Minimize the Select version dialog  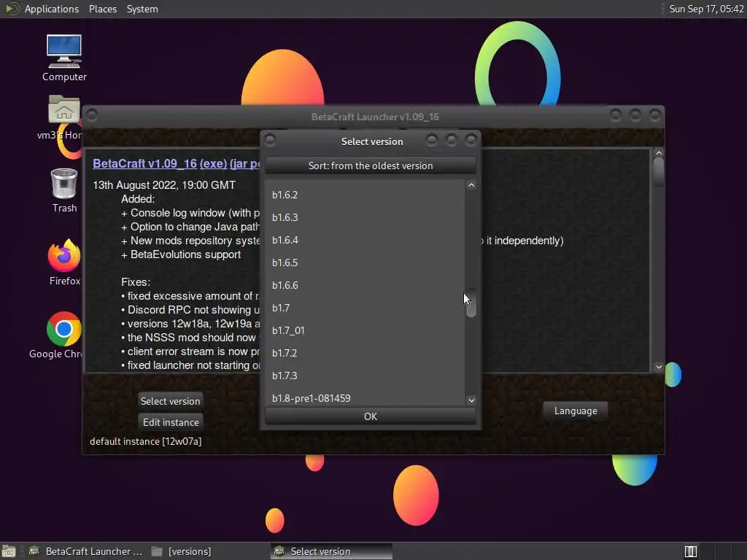[432, 140]
